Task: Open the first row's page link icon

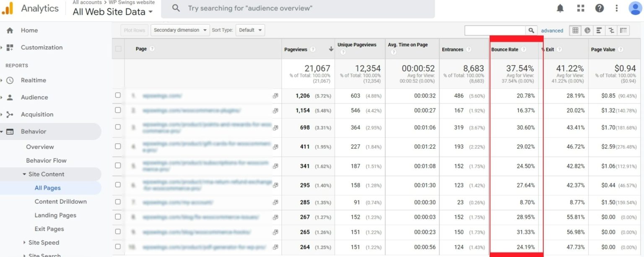Action: click(x=275, y=96)
